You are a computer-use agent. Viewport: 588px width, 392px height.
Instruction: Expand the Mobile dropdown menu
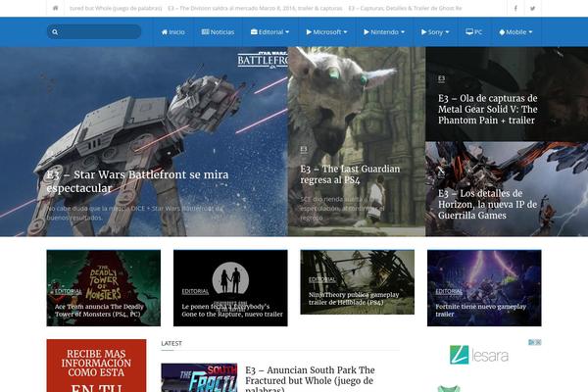(x=515, y=32)
